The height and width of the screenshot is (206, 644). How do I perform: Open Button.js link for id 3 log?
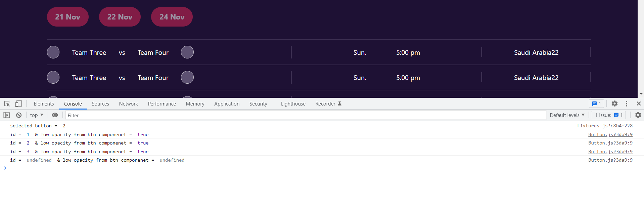coord(610,152)
